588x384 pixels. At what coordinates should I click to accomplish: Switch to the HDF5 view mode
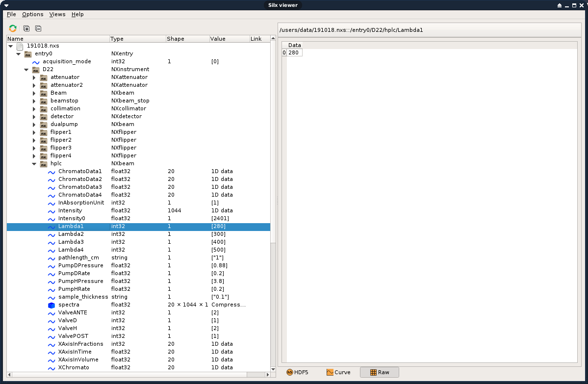(297, 372)
